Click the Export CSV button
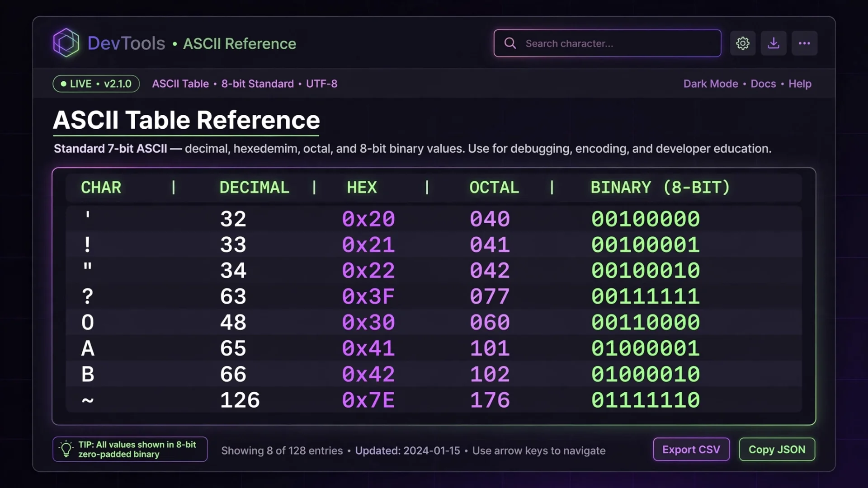Image resolution: width=868 pixels, height=488 pixels. click(x=691, y=450)
